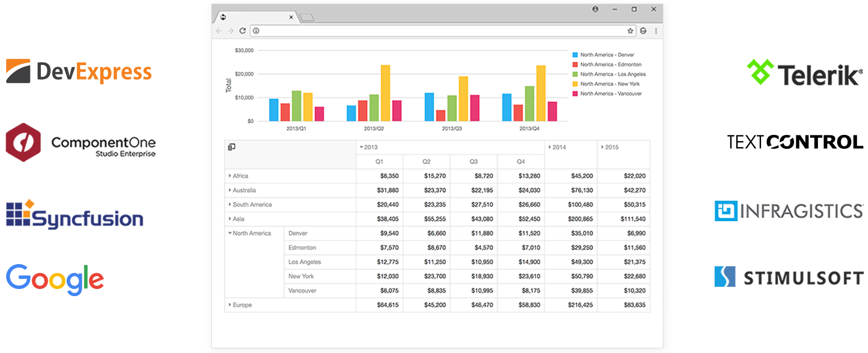Viewport: 868px width, 353px height.
Task: Select the New York row label
Action: click(x=301, y=277)
